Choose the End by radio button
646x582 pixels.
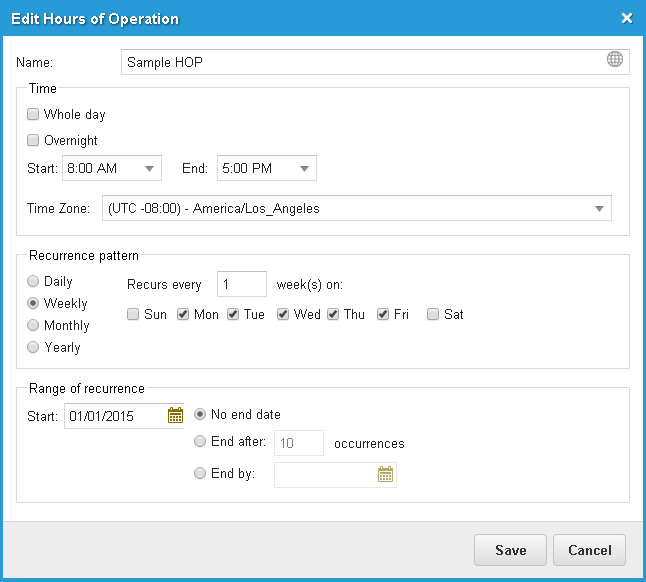click(x=200, y=473)
